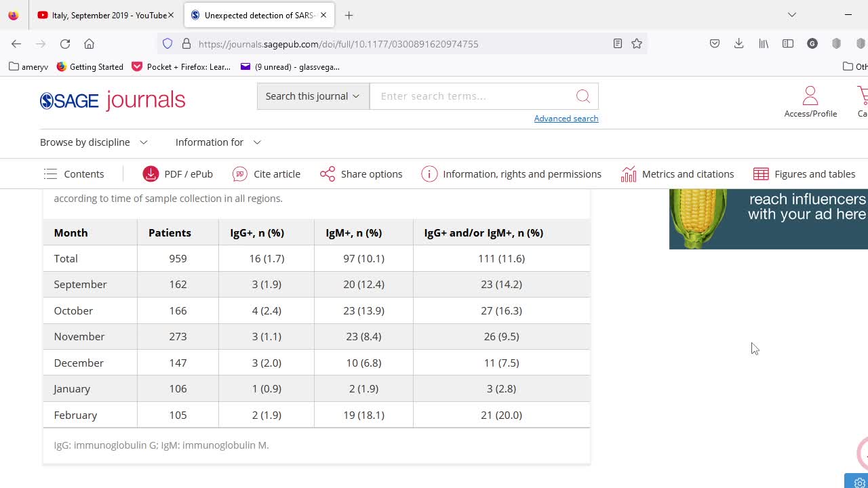This screenshot has height=488, width=868.
Task: Open Share options icon
Action: click(328, 174)
